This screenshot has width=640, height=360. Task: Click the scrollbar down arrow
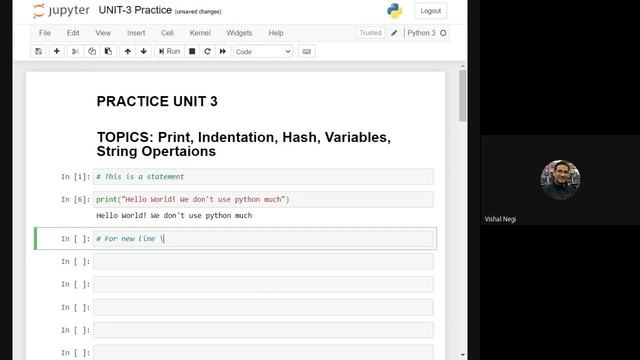pos(462,355)
